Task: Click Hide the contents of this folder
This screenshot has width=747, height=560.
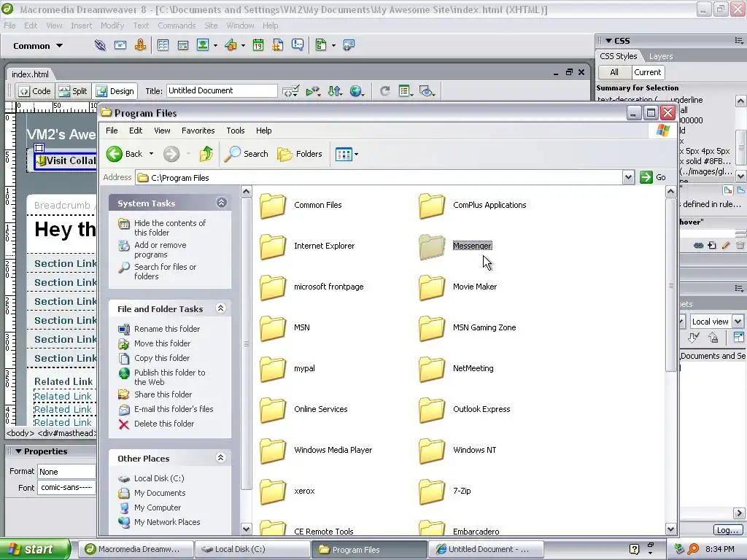Action: tap(169, 227)
